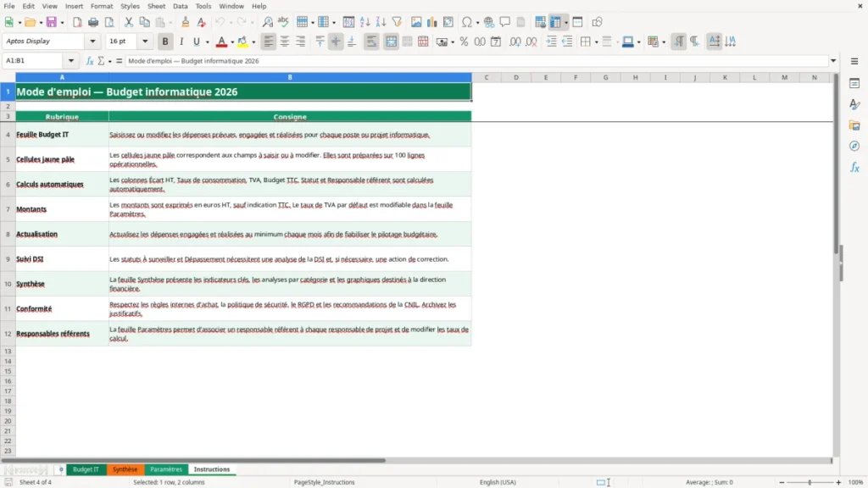Open the Sheet menu
The width and height of the screenshot is (868, 488).
[x=156, y=6]
